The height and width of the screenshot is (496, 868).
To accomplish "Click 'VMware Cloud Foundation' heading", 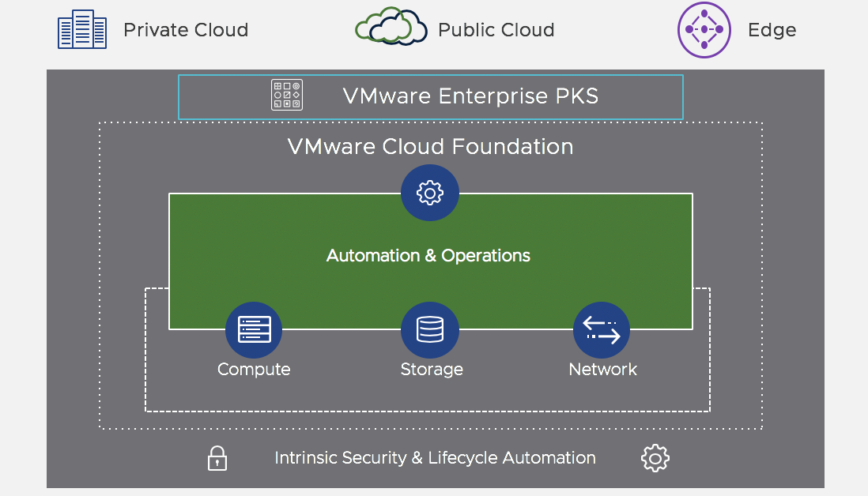I will 430,147.
